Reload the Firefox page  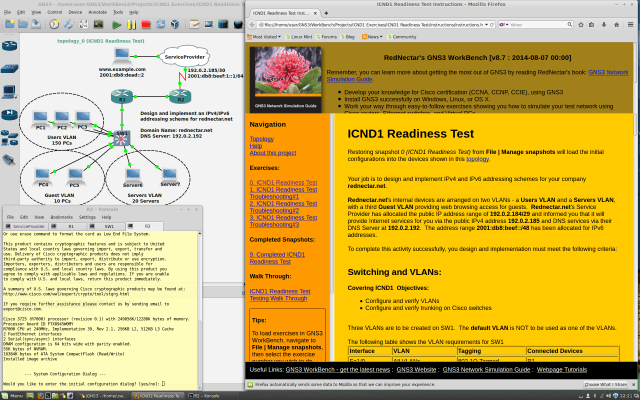[x=492, y=25]
